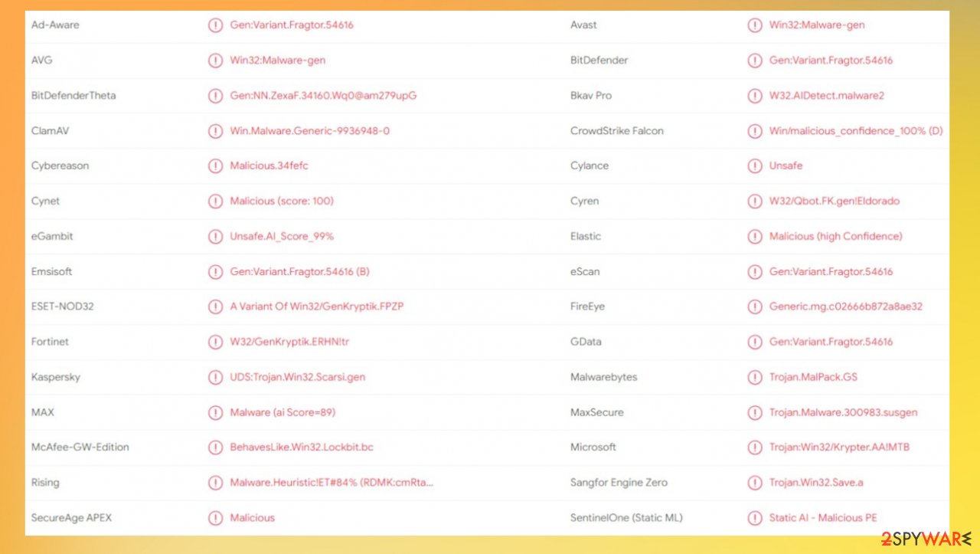The height and width of the screenshot is (554, 980).
Task: Click the alert icon in the Avast row
Action: (x=755, y=25)
